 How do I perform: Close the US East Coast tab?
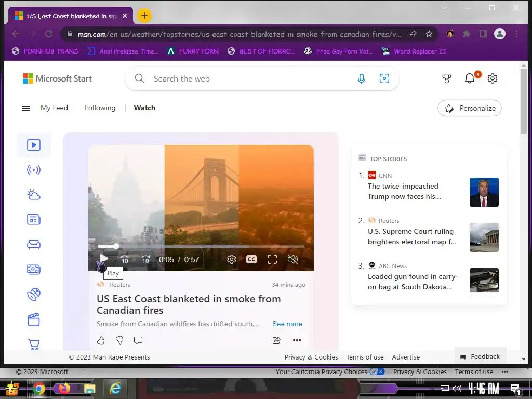point(125,16)
